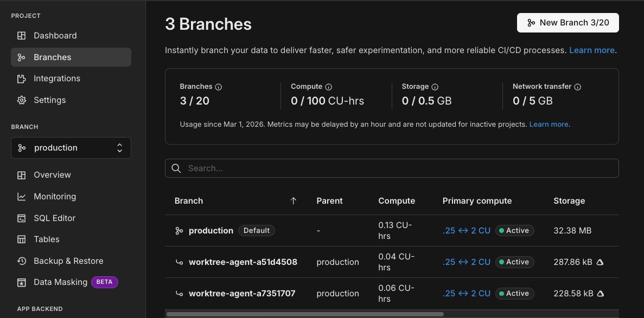The image size is (644, 318).
Task: Click the search magnifier icon
Action: tap(177, 168)
